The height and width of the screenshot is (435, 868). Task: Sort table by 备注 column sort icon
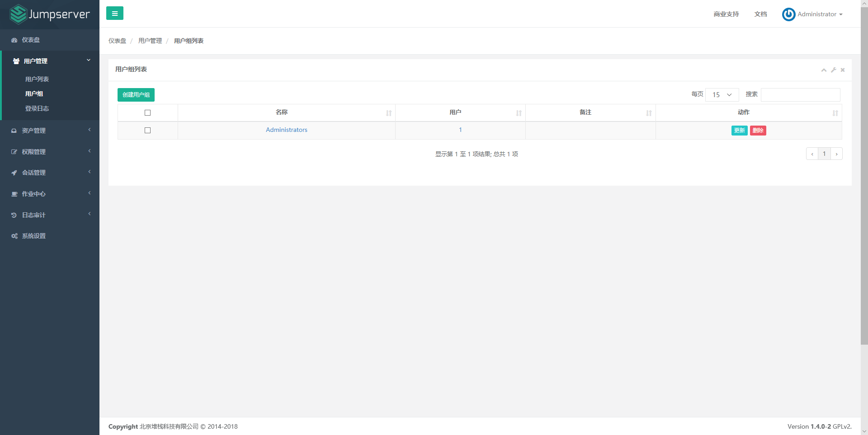click(x=649, y=113)
